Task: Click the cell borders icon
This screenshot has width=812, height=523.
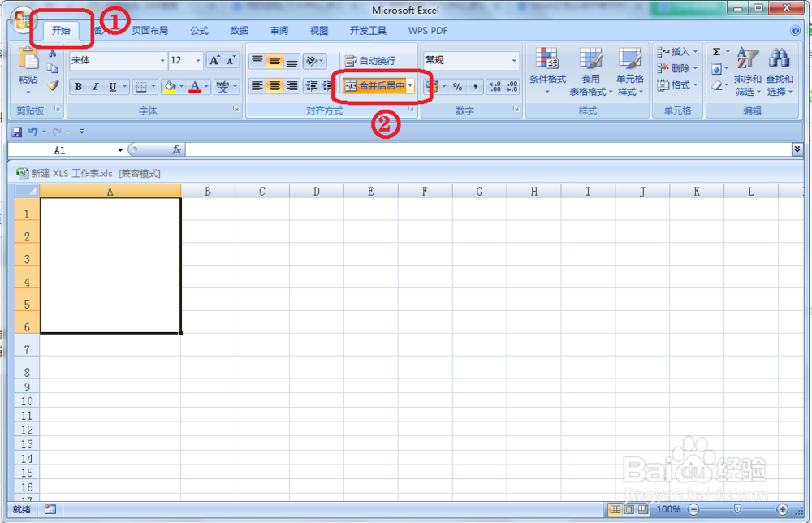Action: coord(140,86)
